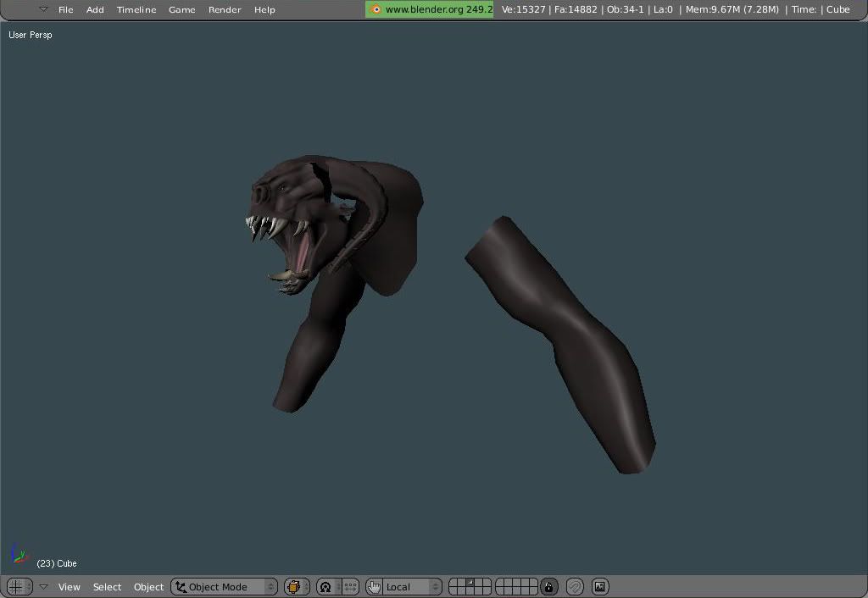Open the window type selector icon
The width and height of the screenshot is (868, 598).
19,587
